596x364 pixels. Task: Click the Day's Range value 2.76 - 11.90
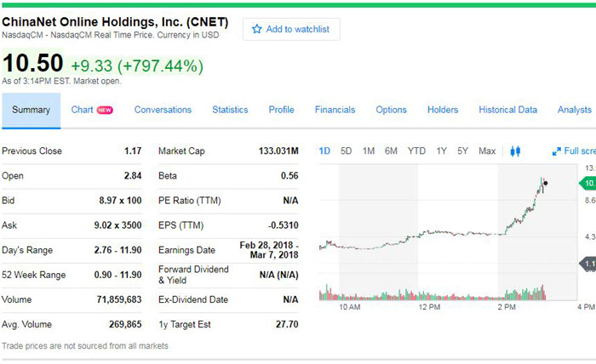point(117,250)
